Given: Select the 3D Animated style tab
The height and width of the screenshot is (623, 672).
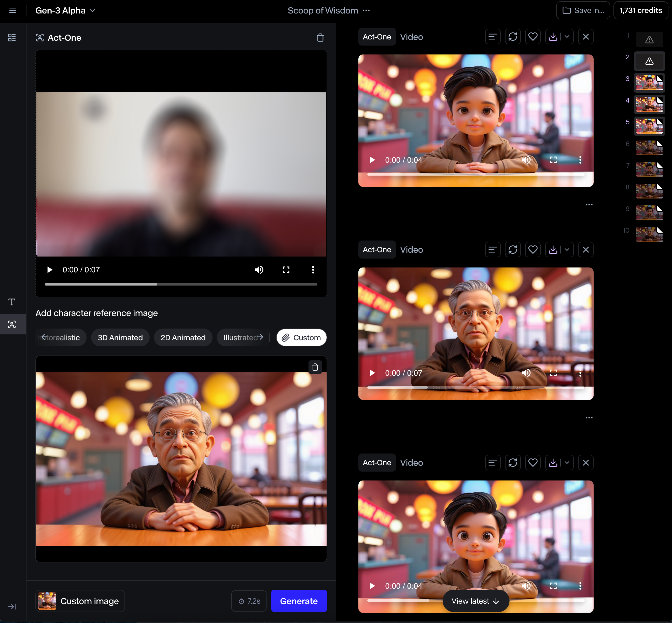Looking at the screenshot, I should pos(120,337).
